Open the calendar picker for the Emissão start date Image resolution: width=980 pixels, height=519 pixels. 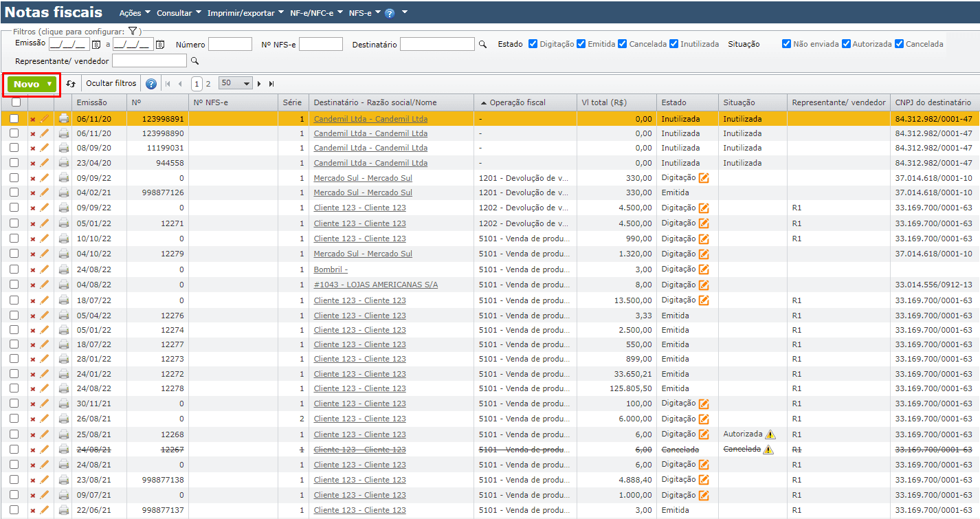(96, 45)
